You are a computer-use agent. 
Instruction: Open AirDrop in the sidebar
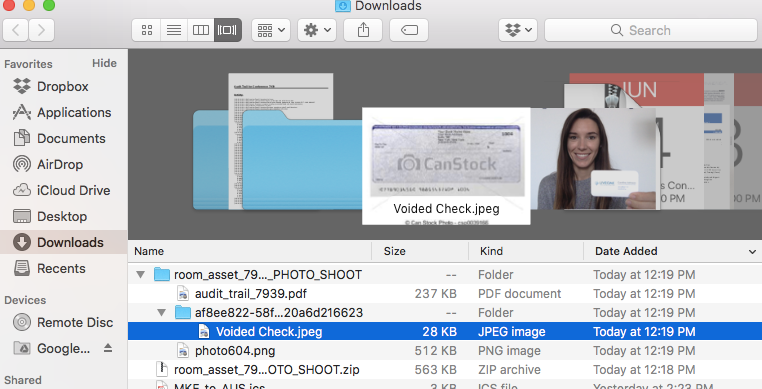click(x=63, y=164)
